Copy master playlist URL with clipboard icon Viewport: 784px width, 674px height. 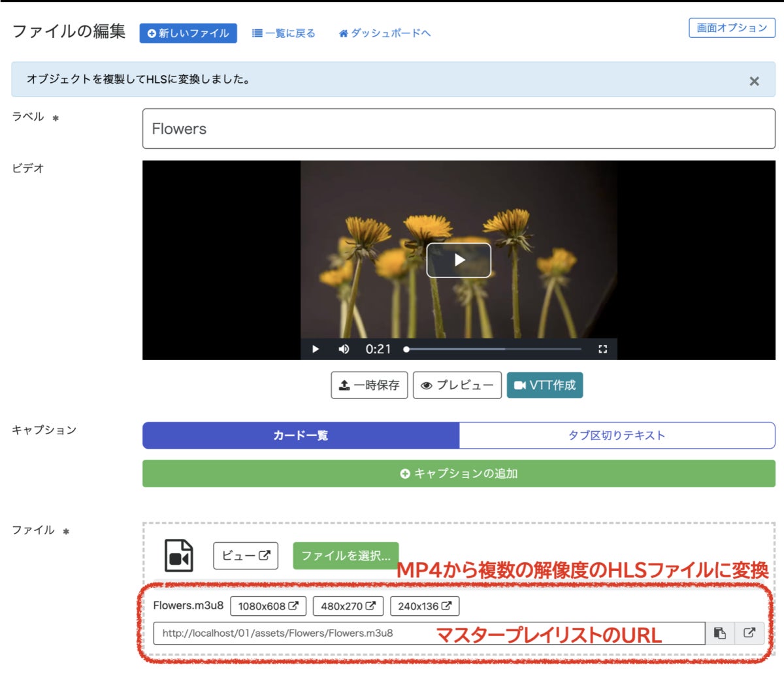tap(720, 633)
